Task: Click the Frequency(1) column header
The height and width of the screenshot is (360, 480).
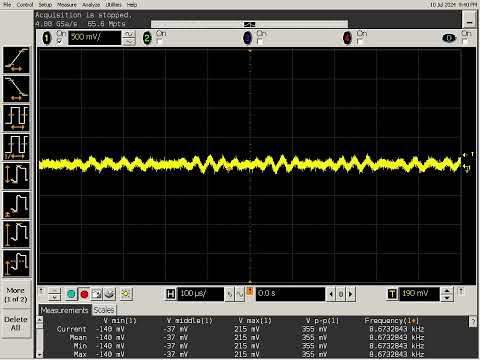Action: (391, 321)
